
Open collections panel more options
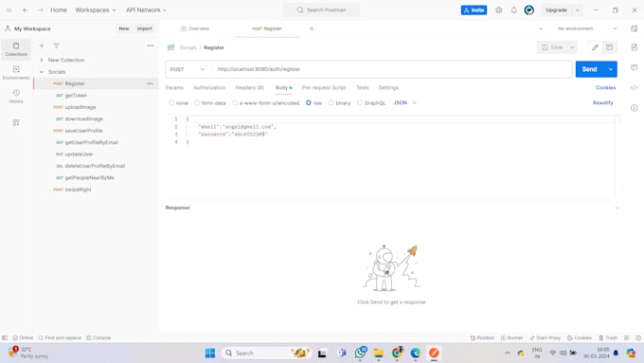(151, 45)
